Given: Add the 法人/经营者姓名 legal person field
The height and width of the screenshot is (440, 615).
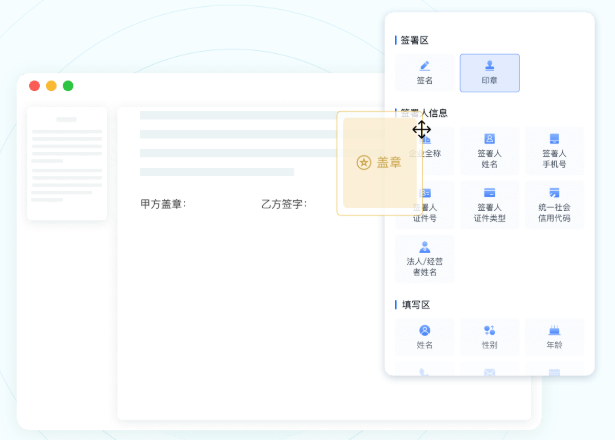Looking at the screenshot, I should (x=424, y=259).
